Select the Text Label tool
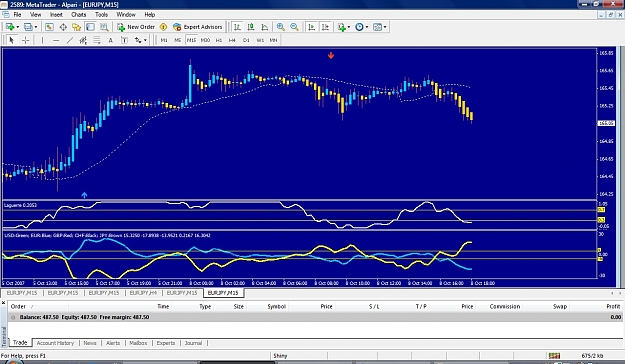The height and width of the screenshot is (364, 625). click(124, 40)
